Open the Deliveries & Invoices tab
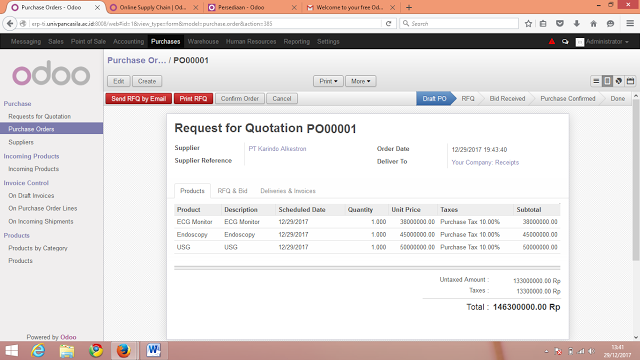Image resolution: width=640 pixels, height=360 pixels. 288,191
